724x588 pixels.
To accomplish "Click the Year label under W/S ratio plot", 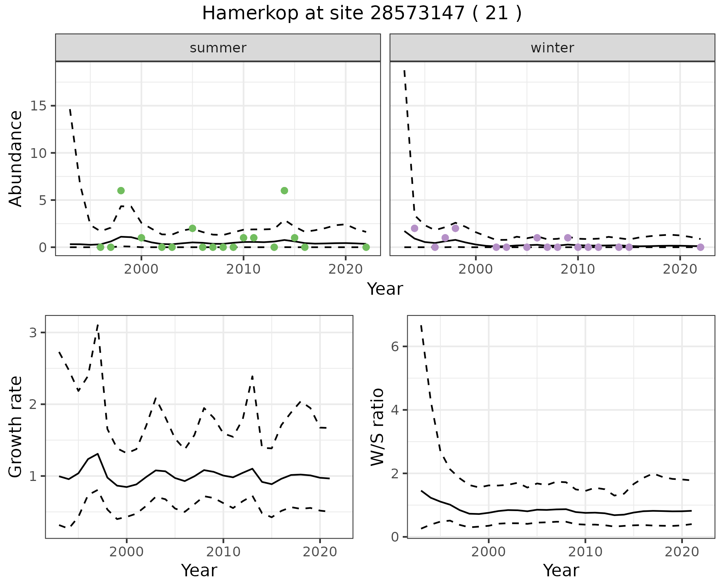I will (x=561, y=570).
